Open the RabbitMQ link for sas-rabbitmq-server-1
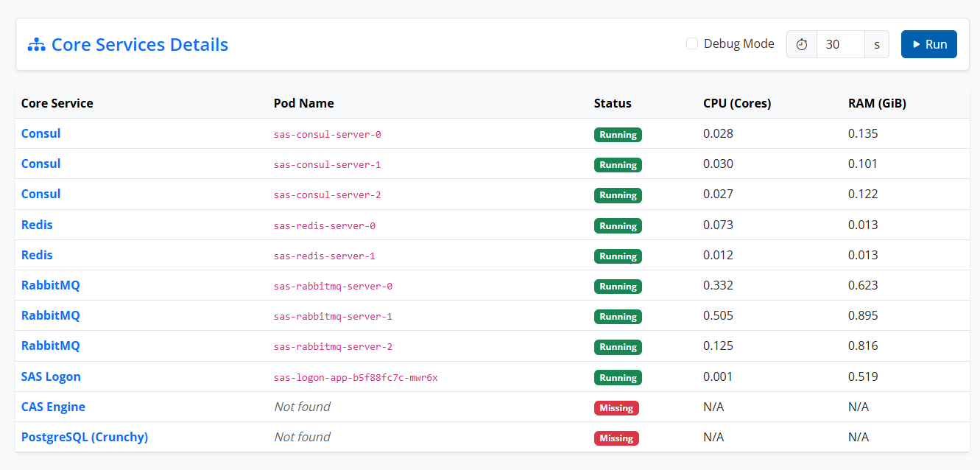980x470 pixels. click(51, 315)
